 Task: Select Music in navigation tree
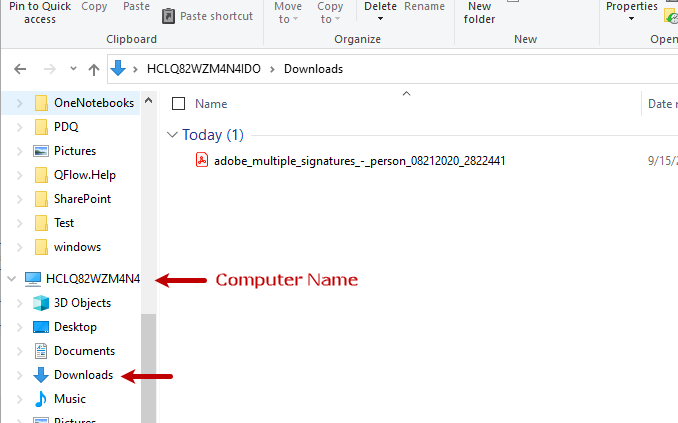pyautogui.click(x=70, y=399)
